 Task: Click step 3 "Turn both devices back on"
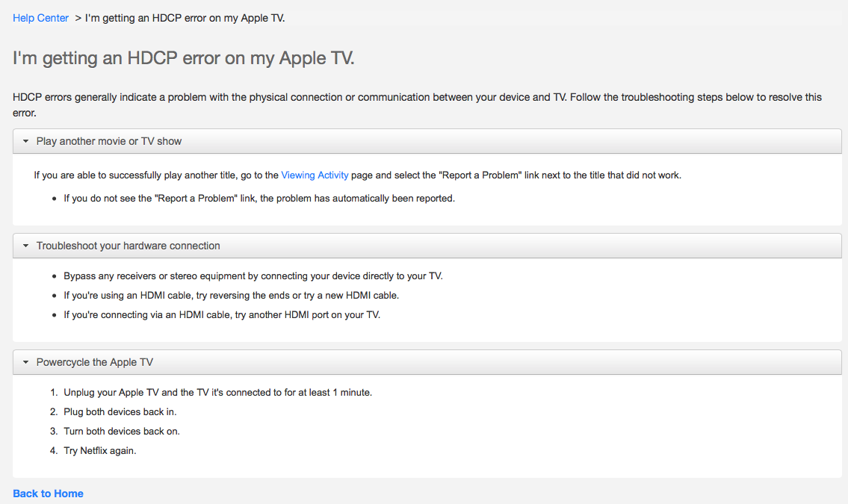(122, 432)
